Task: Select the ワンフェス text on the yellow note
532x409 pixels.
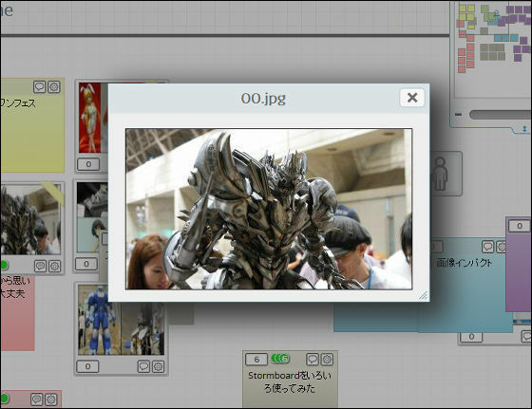Action: tap(18, 103)
